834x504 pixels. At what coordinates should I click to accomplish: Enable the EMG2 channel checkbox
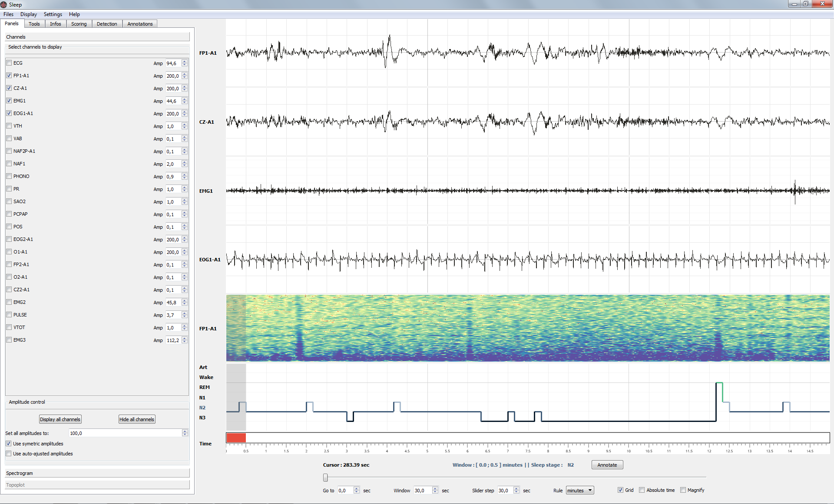[9, 302]
